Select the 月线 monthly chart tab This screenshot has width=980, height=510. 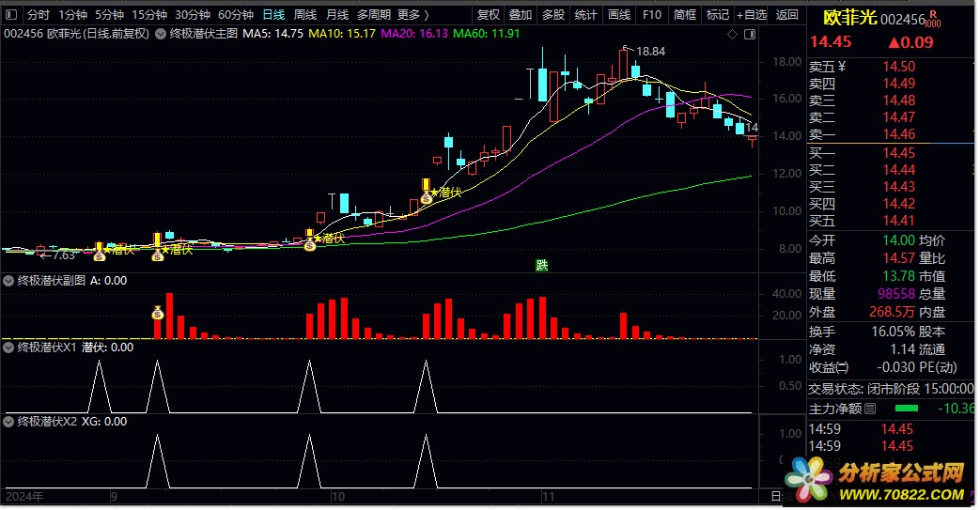337,14
